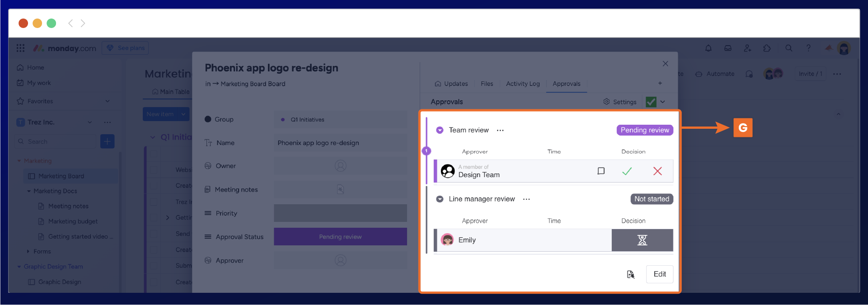Reject with the red X for Design Team
The width and height of the screenshot is (868, 305).
pos(657,171)
